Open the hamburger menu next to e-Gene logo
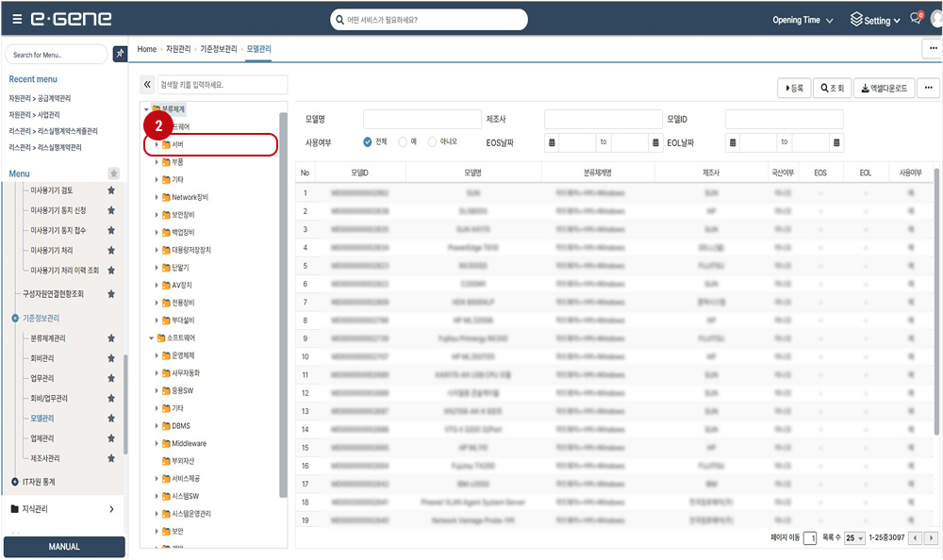Viewport: 943px width, 560px height. coord(17,20)
